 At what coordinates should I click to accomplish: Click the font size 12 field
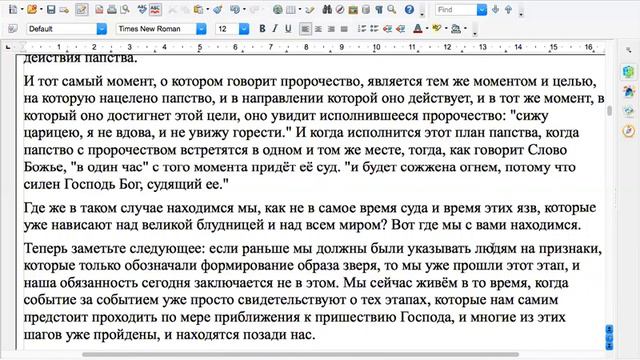(x=227, y=29)
